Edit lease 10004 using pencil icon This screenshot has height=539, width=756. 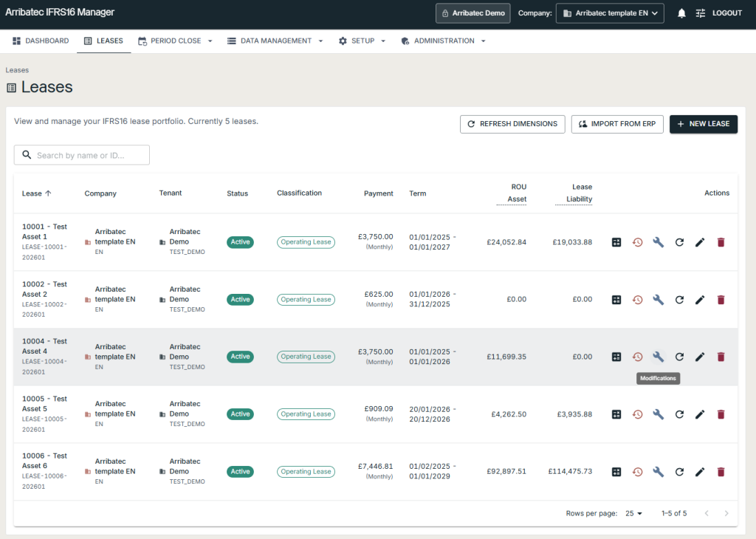700,357
